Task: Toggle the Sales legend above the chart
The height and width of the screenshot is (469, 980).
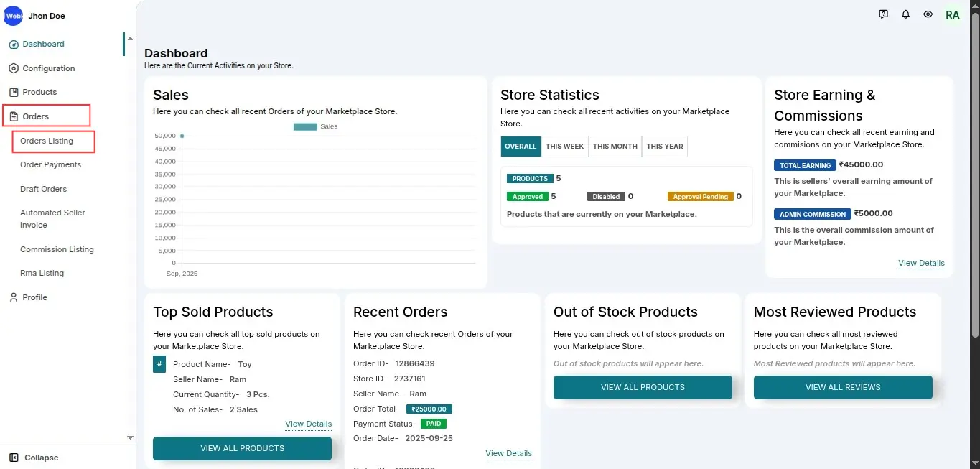Action: [x=313, y=126]
